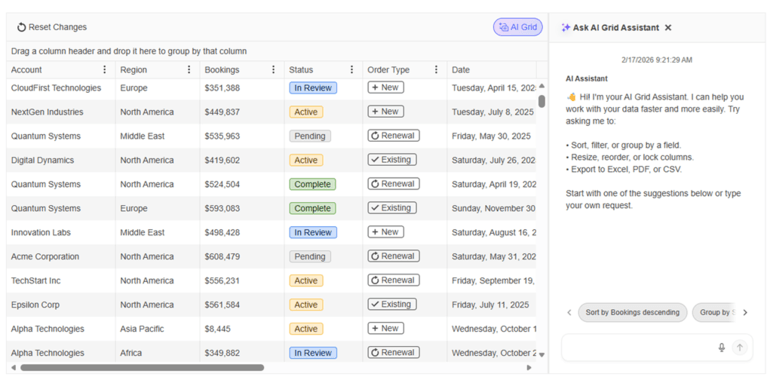Select the Group by suggestion chip
Viewport: 770px width, 386px height.
715,312
